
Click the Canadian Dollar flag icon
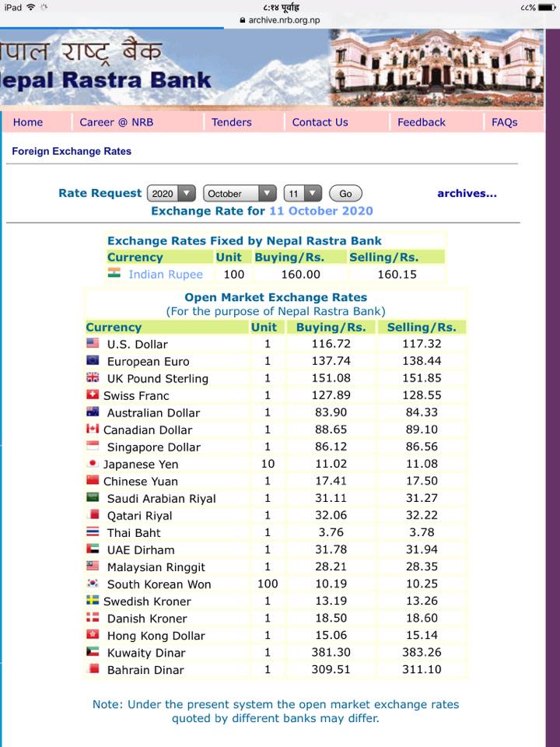(93, 428)
